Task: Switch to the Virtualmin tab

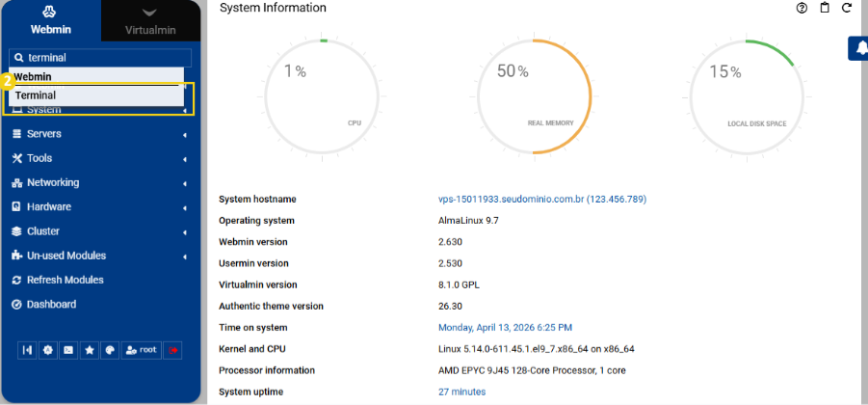Action: coord(150,21)
